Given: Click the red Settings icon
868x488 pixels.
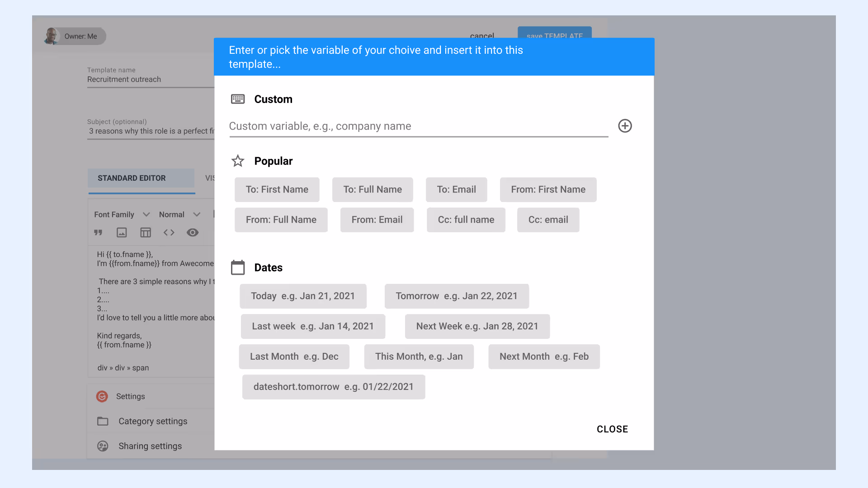Looking at the screenshot, I should [x=102, y=397].
